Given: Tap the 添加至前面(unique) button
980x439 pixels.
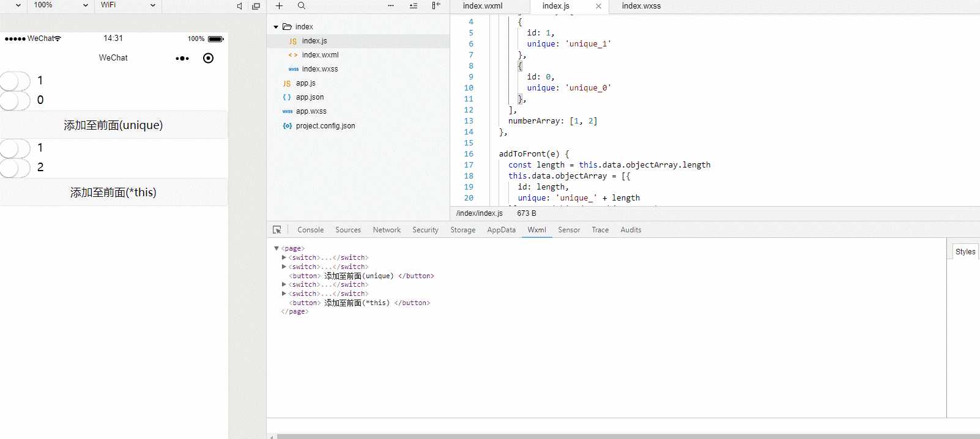Looking at the screenshot, I should (x=114, y=125).
